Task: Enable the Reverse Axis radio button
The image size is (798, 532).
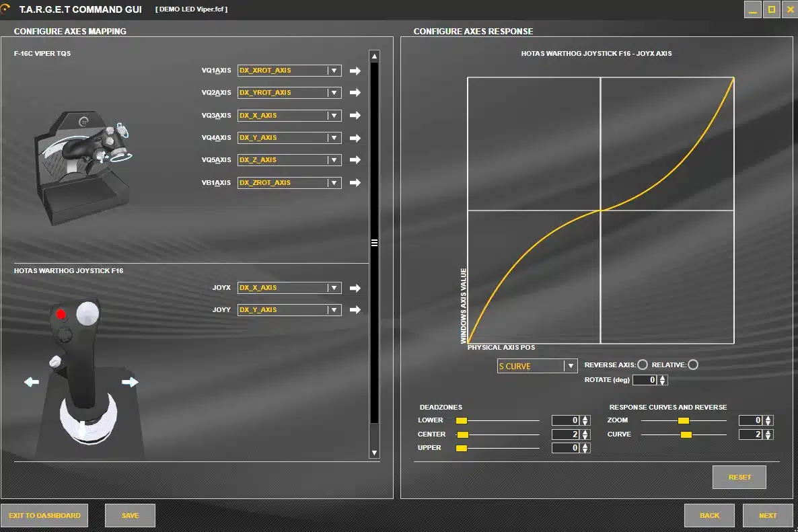Action: pyautogui.click(x=643, y=365)
